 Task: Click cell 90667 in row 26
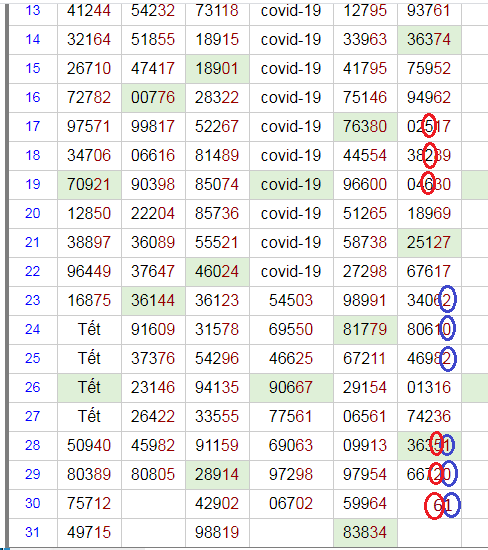pyautogui.click(x=291, y=388)
